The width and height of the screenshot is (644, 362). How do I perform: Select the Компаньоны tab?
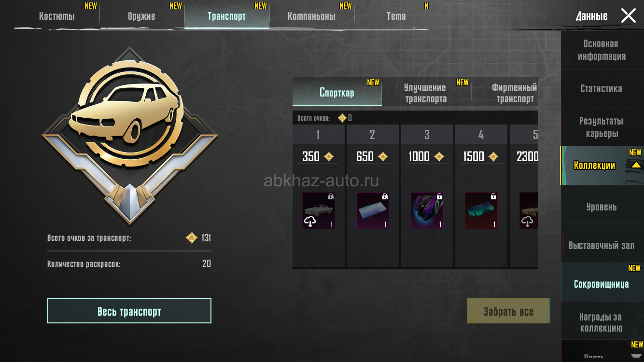[x=311, y=16]
